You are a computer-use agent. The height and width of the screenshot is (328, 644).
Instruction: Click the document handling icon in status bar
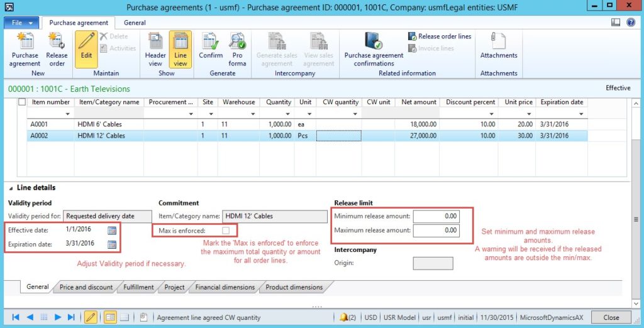coord(144,317)
